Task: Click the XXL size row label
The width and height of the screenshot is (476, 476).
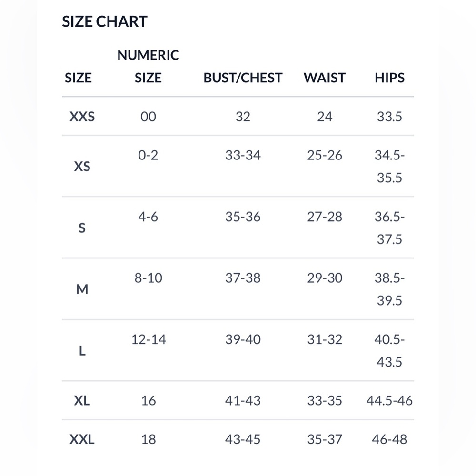Action: (82, 439)
